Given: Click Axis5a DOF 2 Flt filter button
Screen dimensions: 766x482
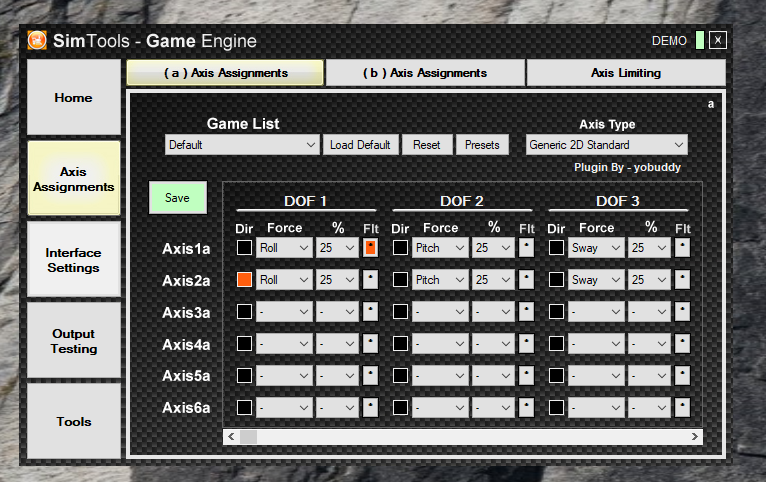Looking at the screenshot, I should click(x=526, y=376).
